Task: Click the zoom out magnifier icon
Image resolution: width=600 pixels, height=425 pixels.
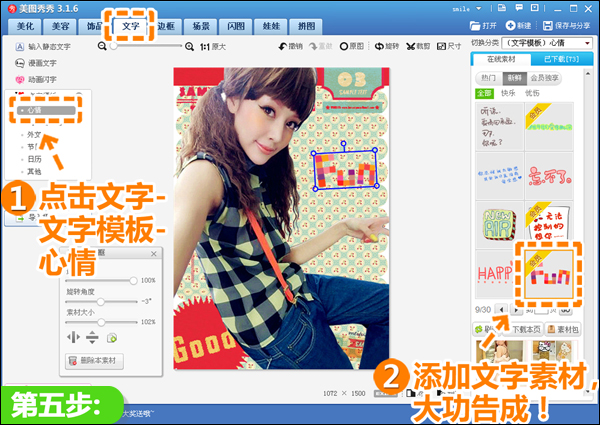Action: pos(102,46)
